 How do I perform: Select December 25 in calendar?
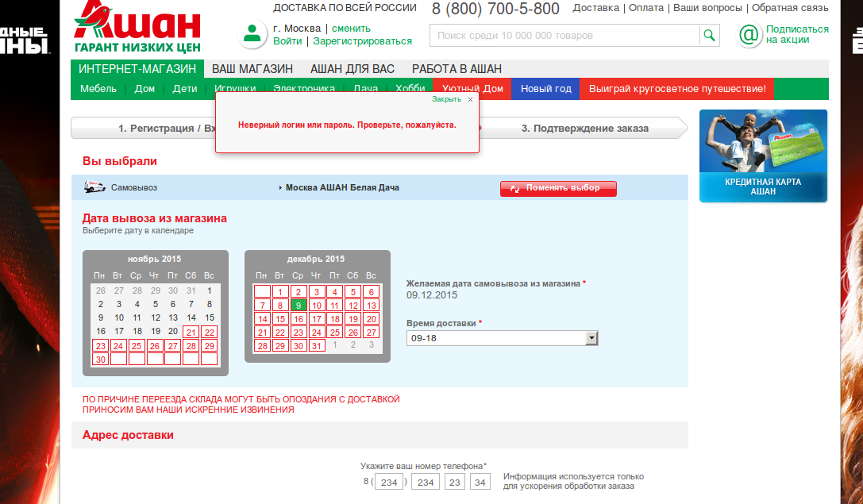click(x=334, y=332)
